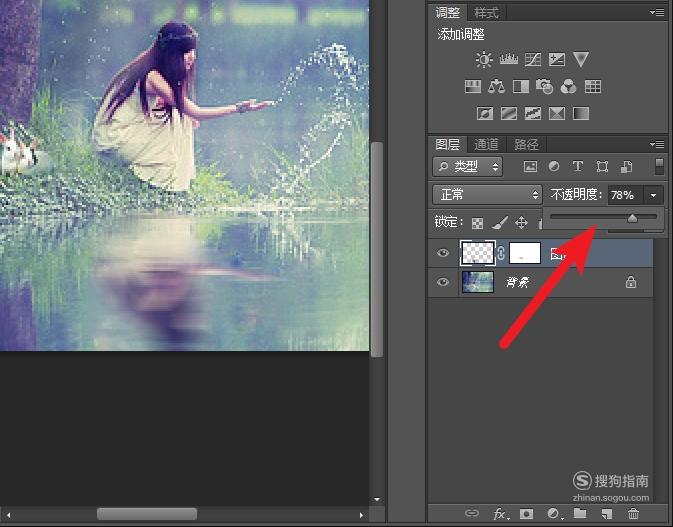Select the 背景 layer name
The width and height of the screenshot is (673, 527).
pyautogui.click(x=518, y=282)
